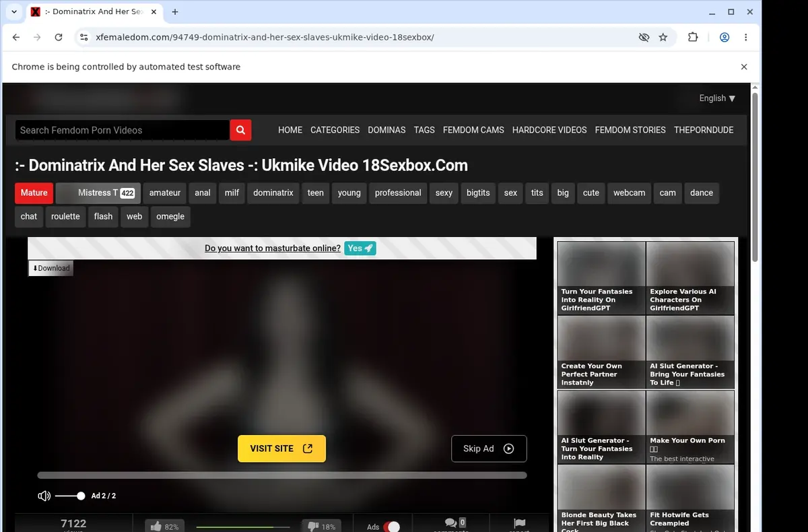Select the cam tag
The height and width of the screenshot is (532, 808).
[668, 193]
